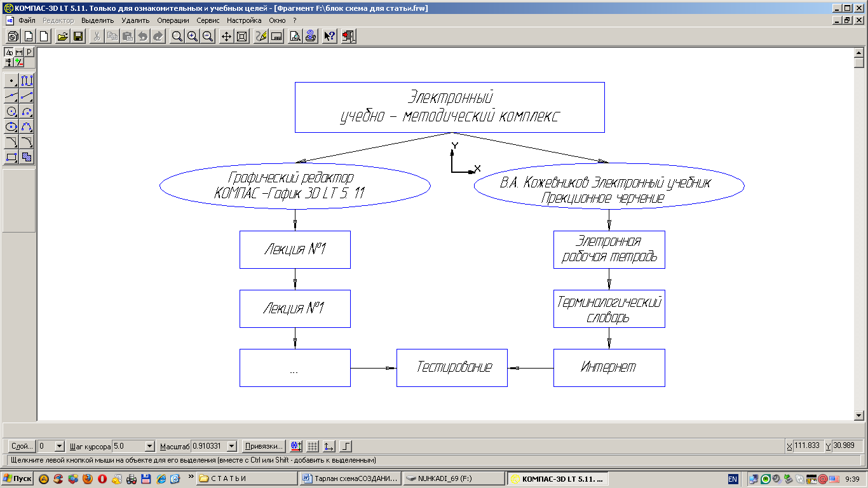Select the fillet tool
Screen dimensions: 868x488
click(x=27, y=142)
